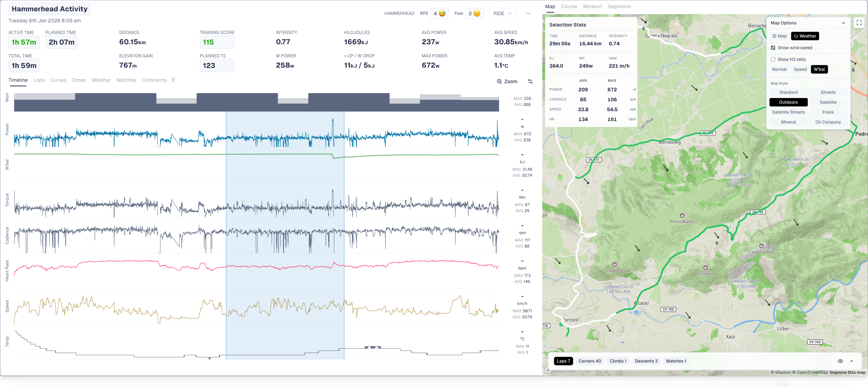This screenshot has width=868, height=387.
Task: Choose Satellite map style
Action: tap(828, 102)
